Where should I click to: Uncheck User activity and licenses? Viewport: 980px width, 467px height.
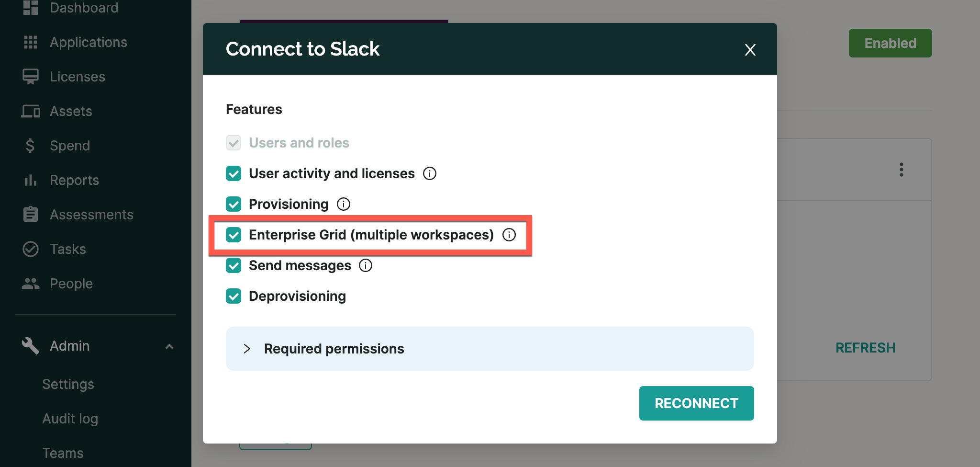click(x=234, y=173)
